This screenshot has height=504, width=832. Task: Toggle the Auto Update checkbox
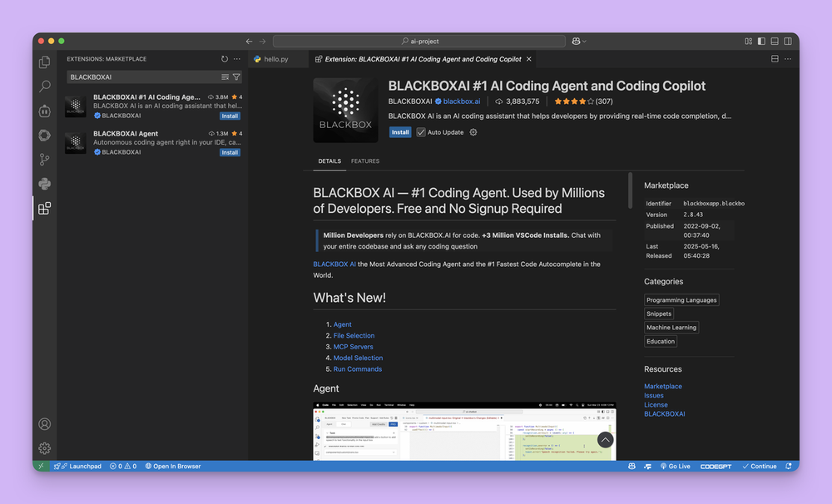tap(421, 132)
